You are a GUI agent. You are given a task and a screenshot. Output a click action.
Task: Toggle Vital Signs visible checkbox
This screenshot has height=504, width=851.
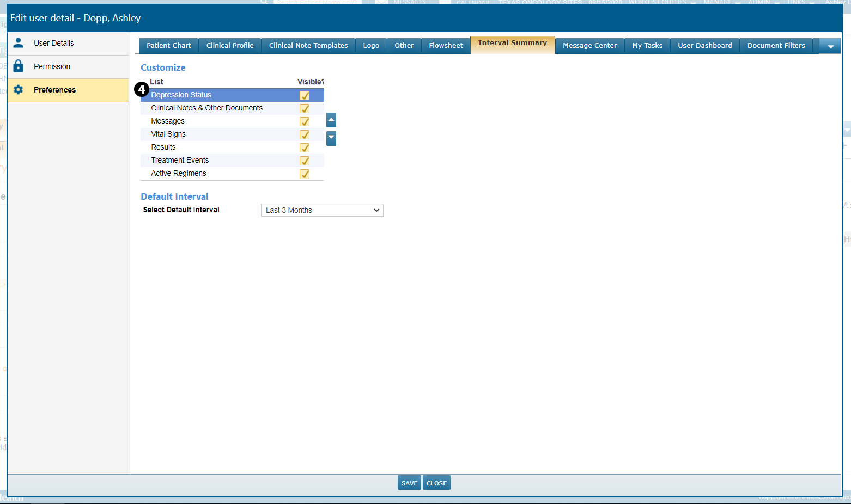[305, 134]
